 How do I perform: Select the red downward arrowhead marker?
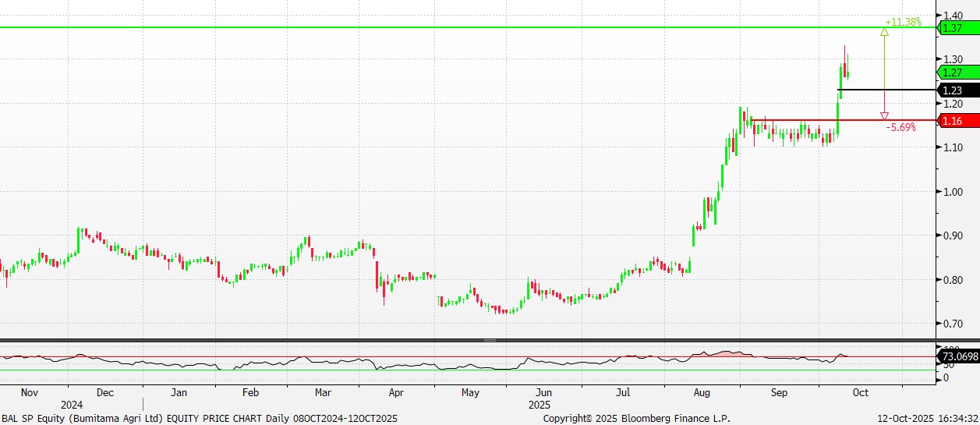click(884, 115)
